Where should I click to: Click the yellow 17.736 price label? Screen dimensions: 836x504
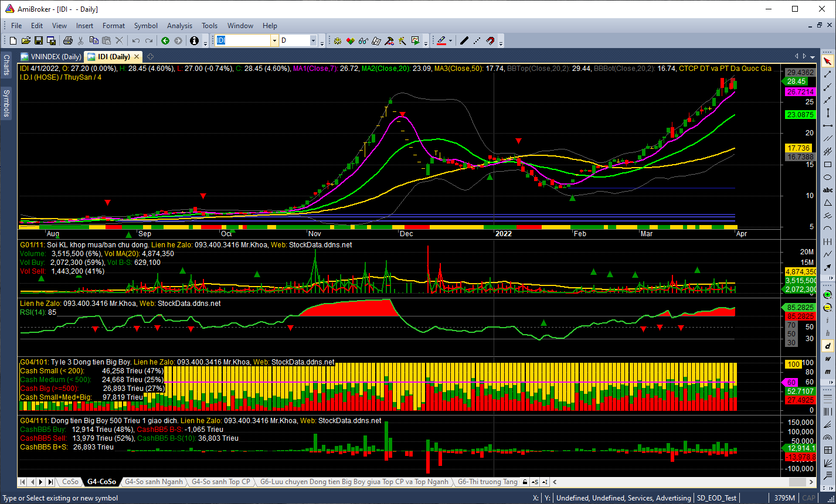[798, 148]
